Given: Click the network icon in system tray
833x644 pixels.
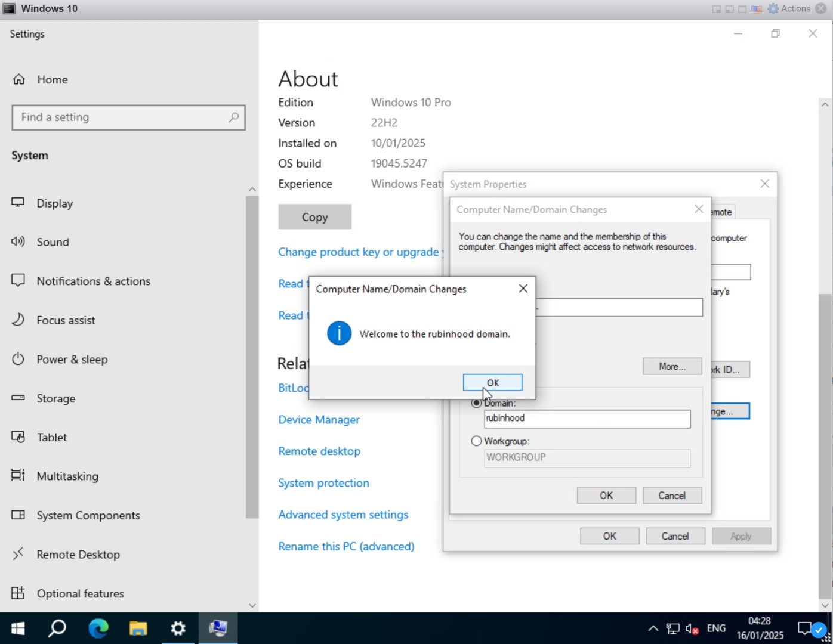Looking at the screenshot, I should pos(672,628).
